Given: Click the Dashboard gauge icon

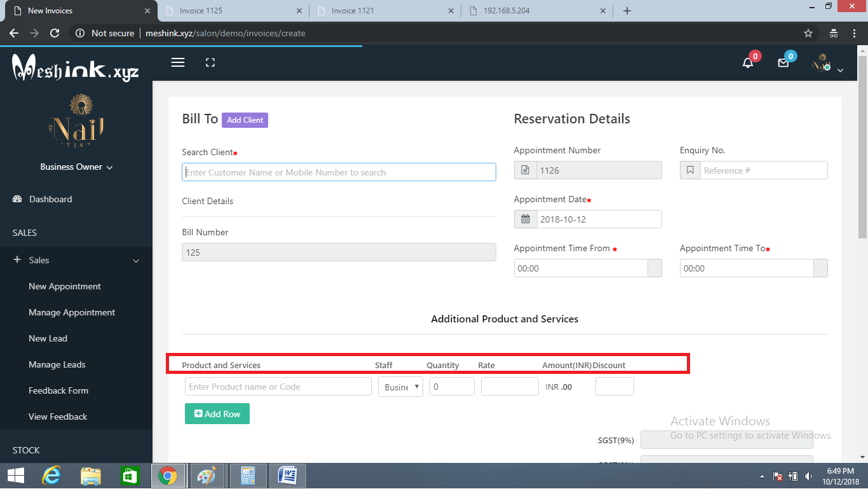Looking at the screenshot, I should 18,199.
